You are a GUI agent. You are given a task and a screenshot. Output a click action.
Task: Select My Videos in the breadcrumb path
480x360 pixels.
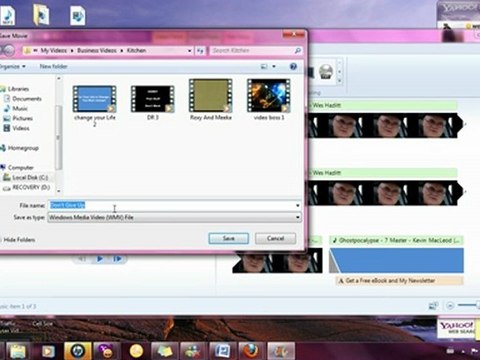pyautogui.click(x=54, y=50)
